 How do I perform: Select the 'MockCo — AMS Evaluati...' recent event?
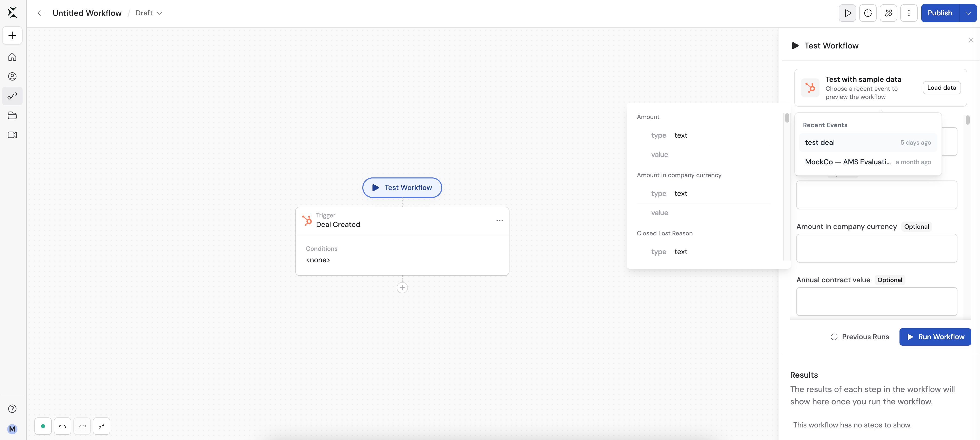[x=868, y=162]
